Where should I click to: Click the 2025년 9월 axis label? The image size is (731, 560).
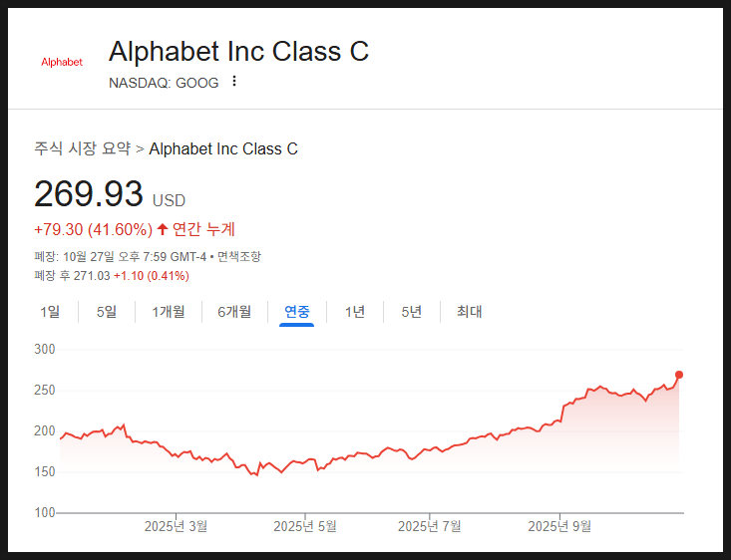559,526
